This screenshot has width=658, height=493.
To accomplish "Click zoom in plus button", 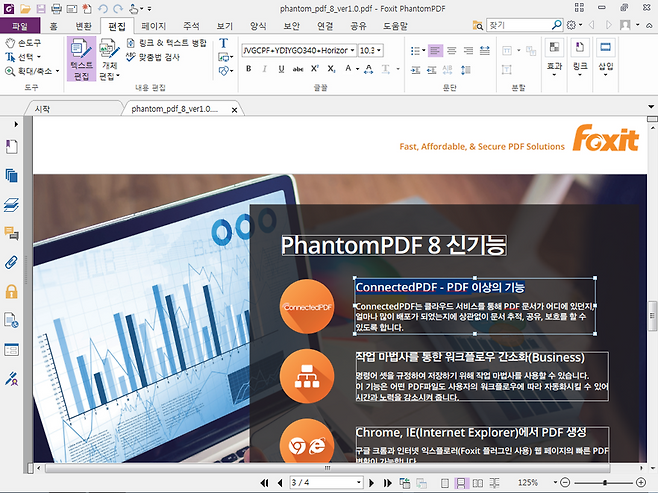I will [x=641, y=483].
